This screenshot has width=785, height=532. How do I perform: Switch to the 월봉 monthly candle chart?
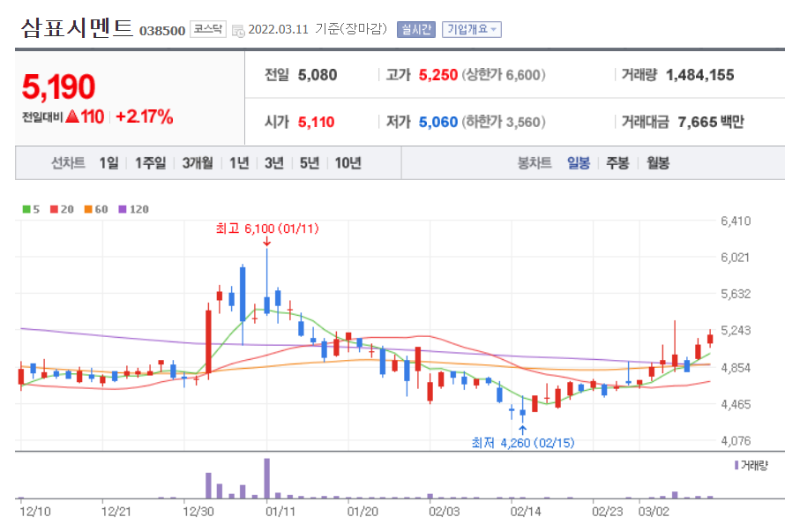coord(658,163)
